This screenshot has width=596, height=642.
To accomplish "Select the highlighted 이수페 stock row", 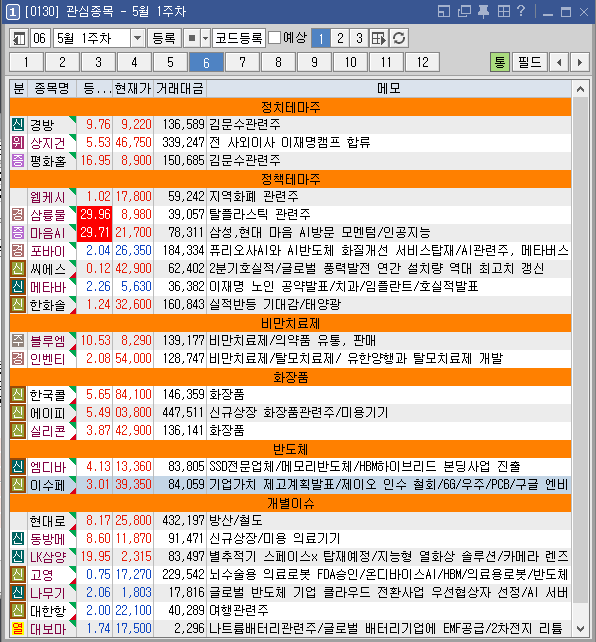I will click(x=290, y=485).
